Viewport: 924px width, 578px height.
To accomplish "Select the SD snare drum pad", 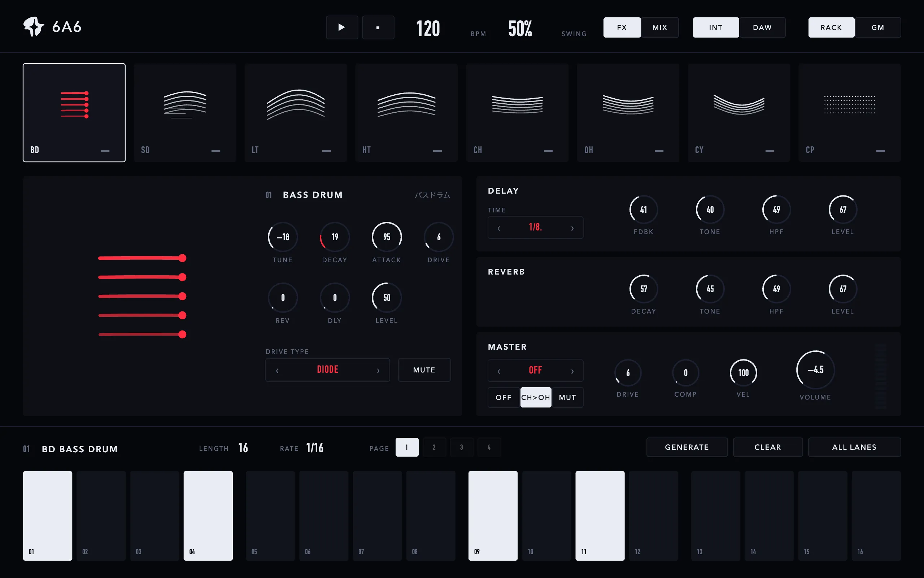I will (x=185, y=113).
